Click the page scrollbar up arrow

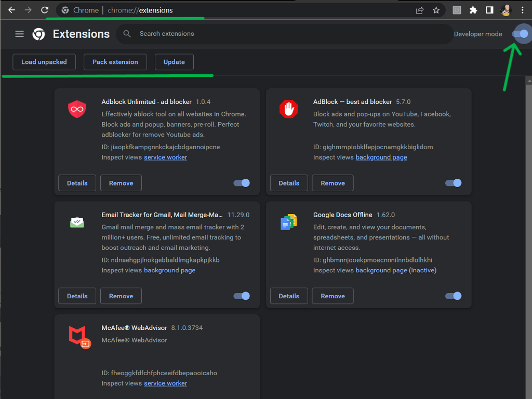coord(529,81)
